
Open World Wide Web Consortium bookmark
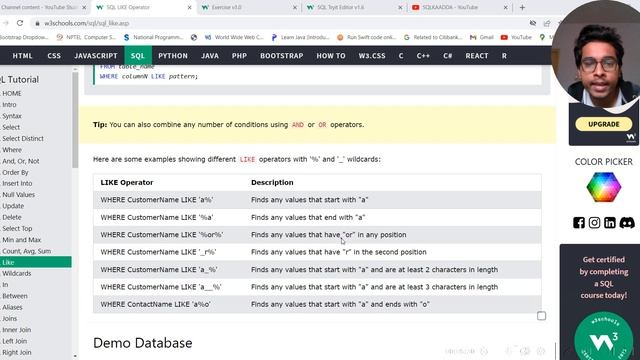pos(234,37)
